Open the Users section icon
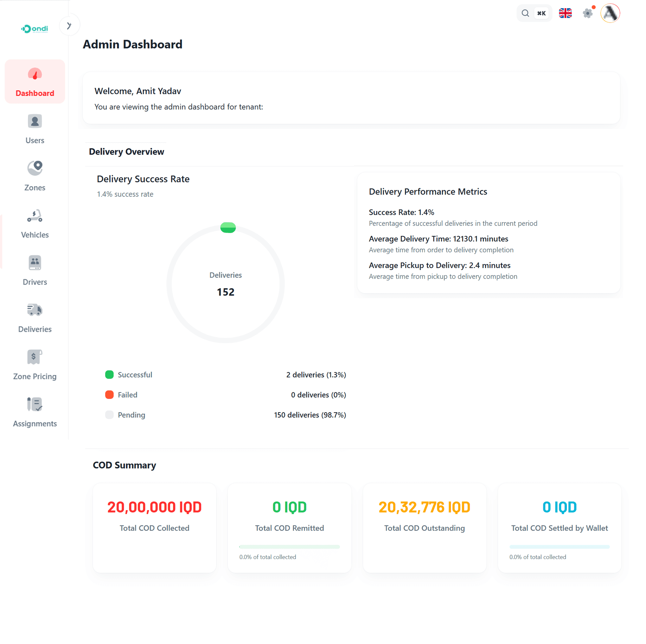646x644 pixels. click(x=35, y=121)
